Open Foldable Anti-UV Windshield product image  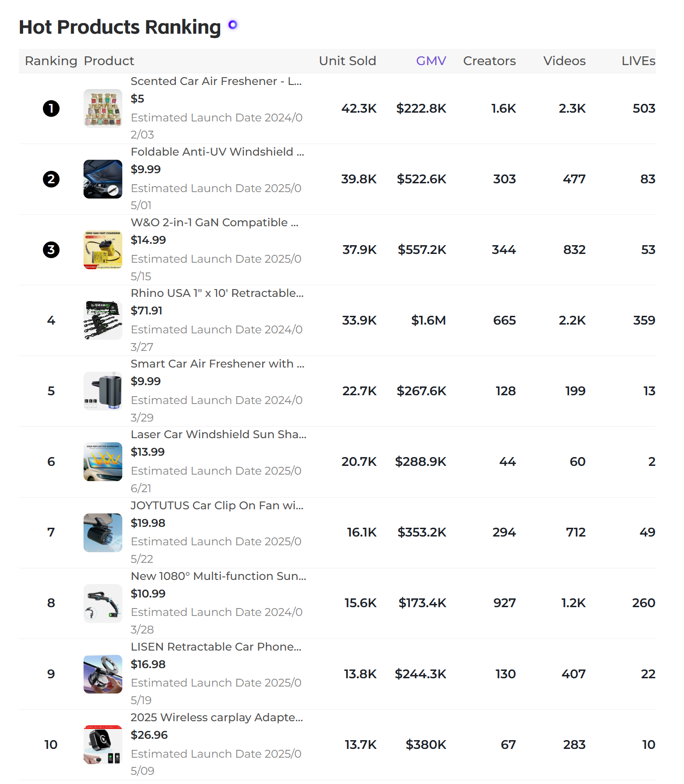[103, 179]
